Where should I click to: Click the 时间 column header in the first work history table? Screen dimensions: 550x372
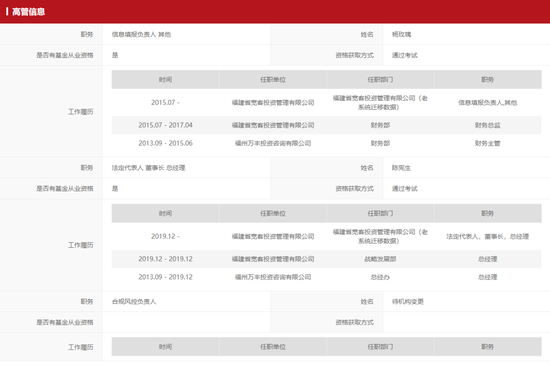165,80
